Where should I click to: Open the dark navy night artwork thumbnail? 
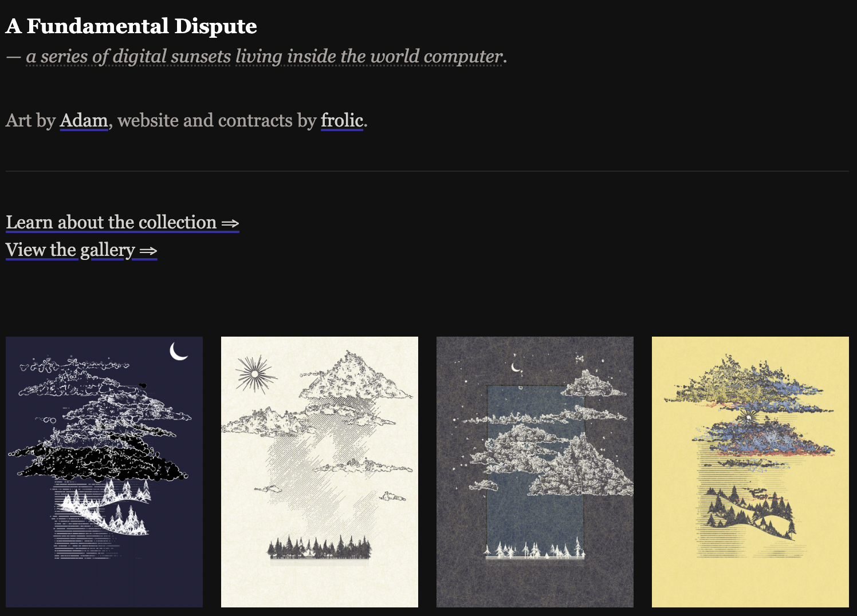(104, 472)
